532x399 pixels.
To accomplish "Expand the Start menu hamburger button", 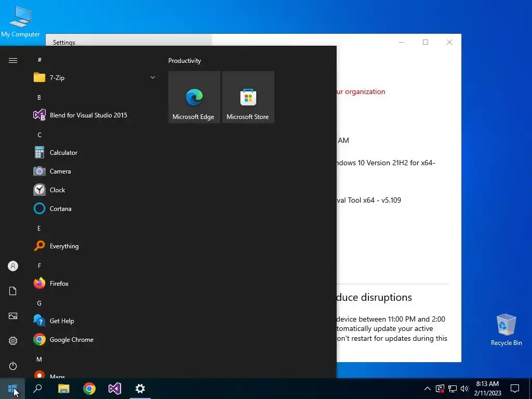I will coord(13,60).
